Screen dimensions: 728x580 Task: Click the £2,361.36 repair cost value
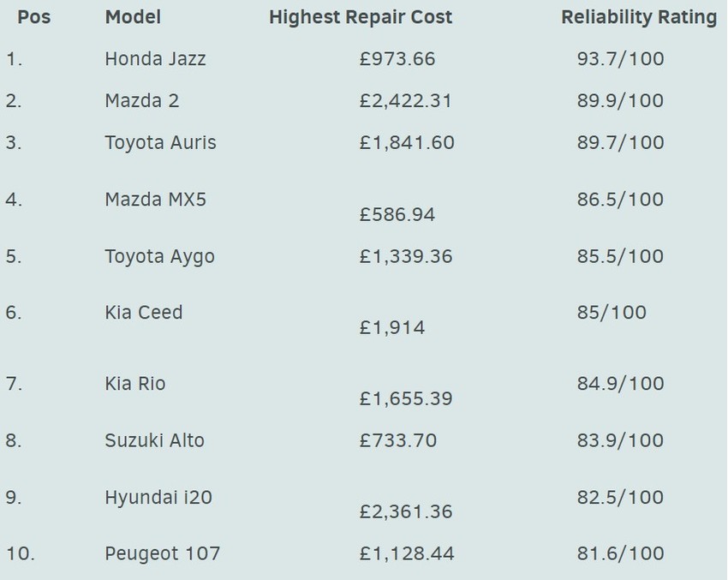tap(406, 511)
